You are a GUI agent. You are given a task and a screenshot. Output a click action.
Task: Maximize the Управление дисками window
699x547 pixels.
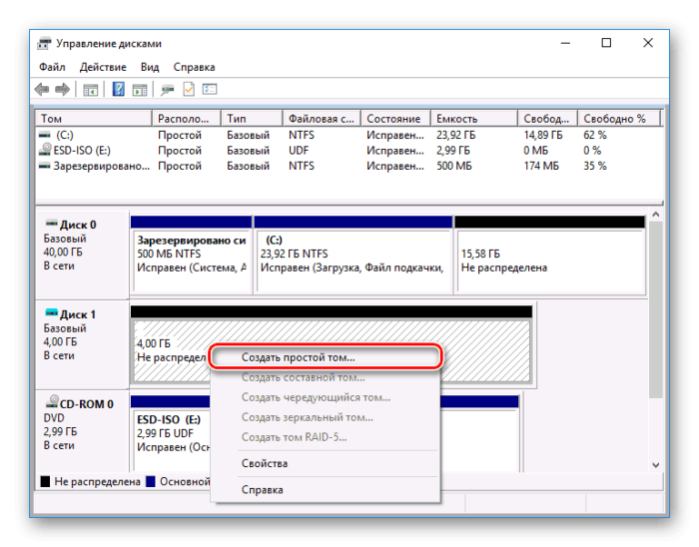tap(606, 43)
